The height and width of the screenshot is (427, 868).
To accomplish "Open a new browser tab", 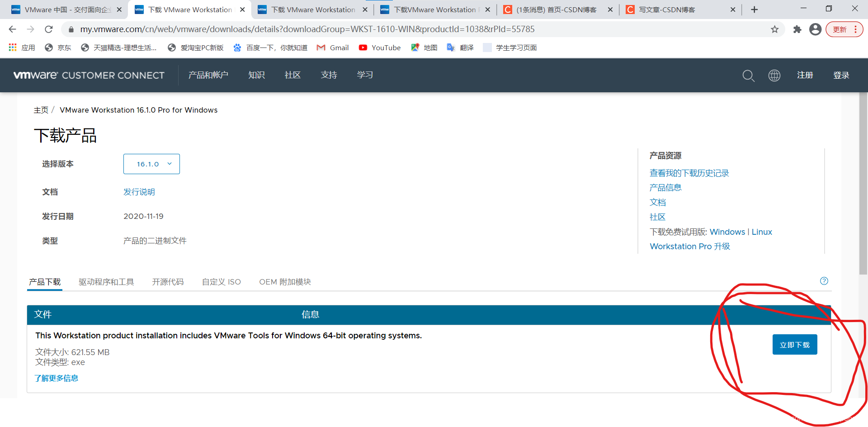I will pyautogui.click(x=754, y=9).
